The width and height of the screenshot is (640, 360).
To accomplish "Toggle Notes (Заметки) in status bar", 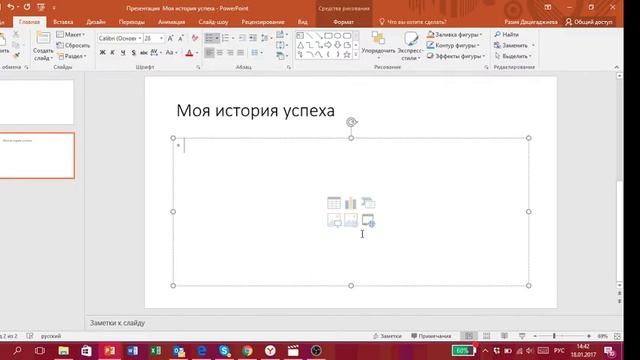I will coord(387,336).
